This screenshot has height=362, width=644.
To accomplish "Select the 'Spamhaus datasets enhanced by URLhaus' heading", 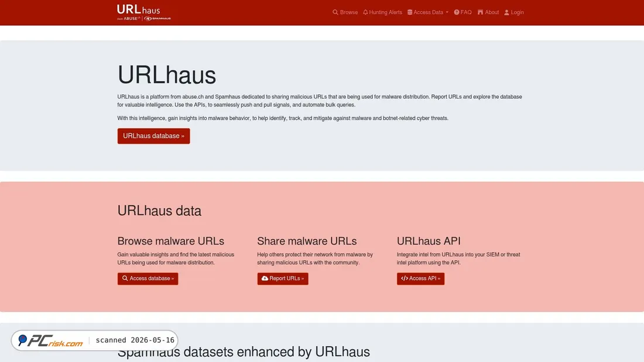I will (x=244, y=351).
